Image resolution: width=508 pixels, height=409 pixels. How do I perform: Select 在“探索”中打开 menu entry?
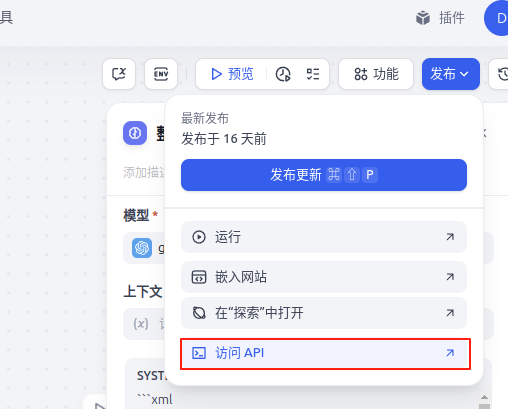point(324,313)
